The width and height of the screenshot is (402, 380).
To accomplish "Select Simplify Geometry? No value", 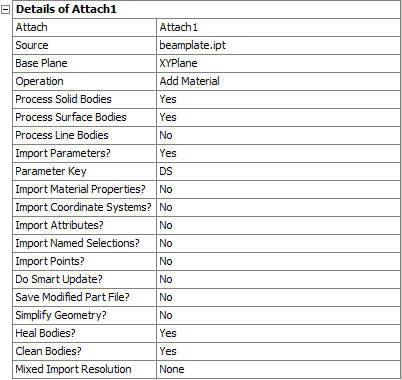I will pyautogui.click(x=278, y=315).
